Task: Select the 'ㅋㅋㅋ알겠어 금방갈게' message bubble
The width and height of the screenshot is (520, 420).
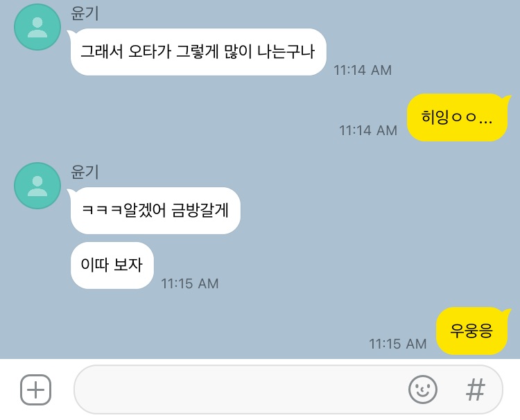Action: pos(155,211)
